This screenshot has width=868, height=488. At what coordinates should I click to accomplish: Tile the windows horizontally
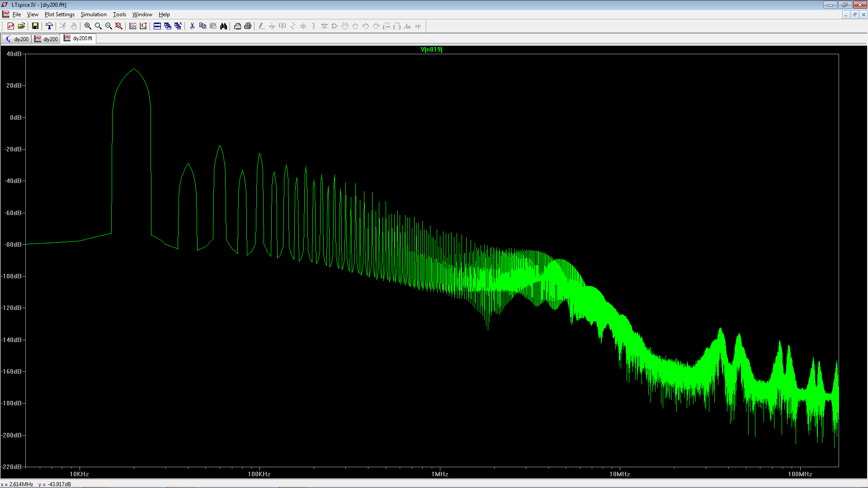coord(157,26)
